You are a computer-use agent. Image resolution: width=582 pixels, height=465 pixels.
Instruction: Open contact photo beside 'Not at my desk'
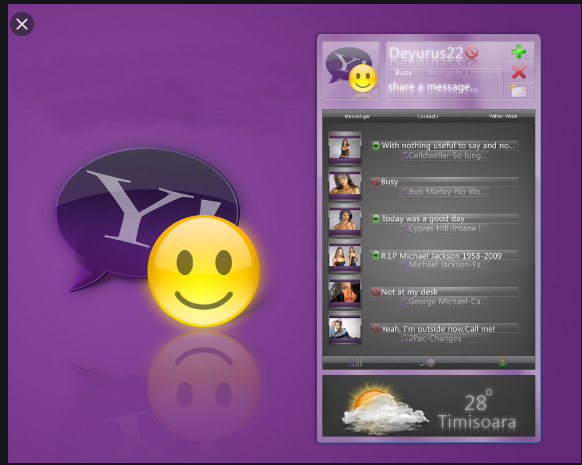(345, 292)
